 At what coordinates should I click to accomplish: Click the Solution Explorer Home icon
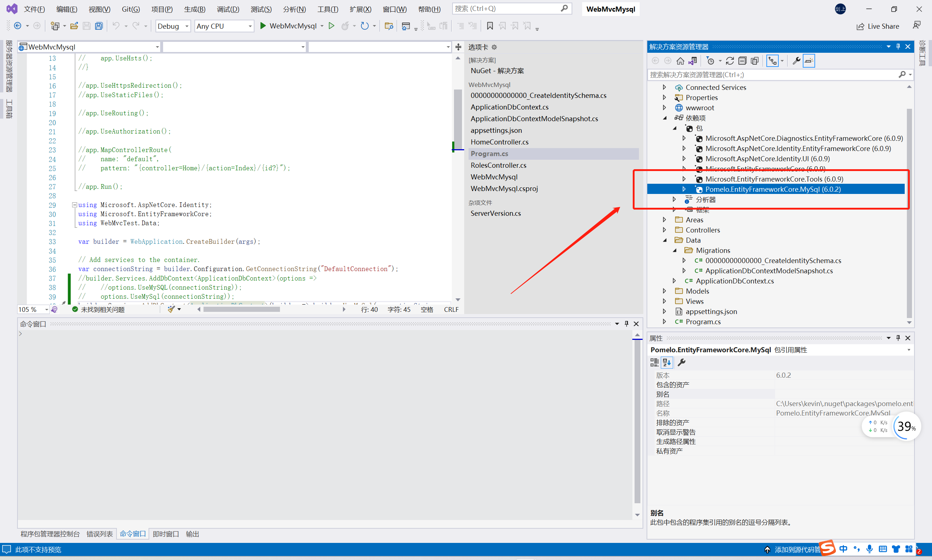click(680, 61)
